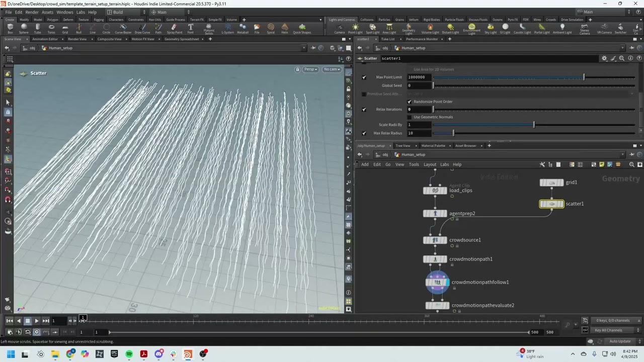This screenshot has width=644, height=362.
Task: Add a Point Light from the shelf
Action: (x=355, y=29)
